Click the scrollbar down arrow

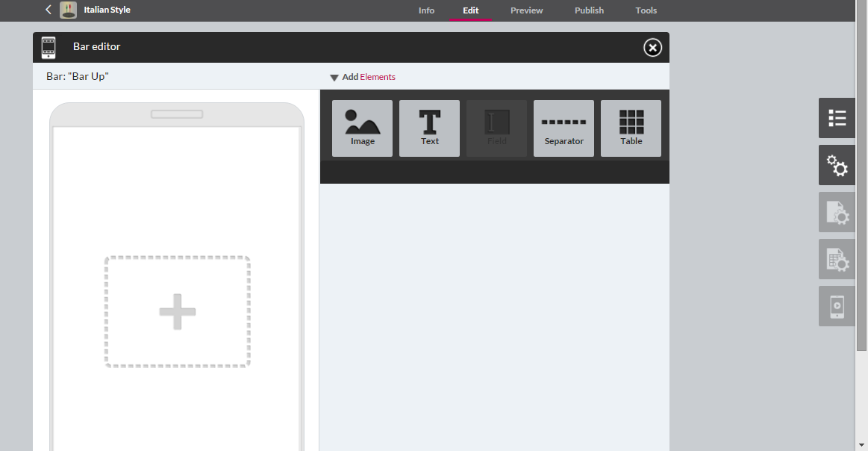861,445
